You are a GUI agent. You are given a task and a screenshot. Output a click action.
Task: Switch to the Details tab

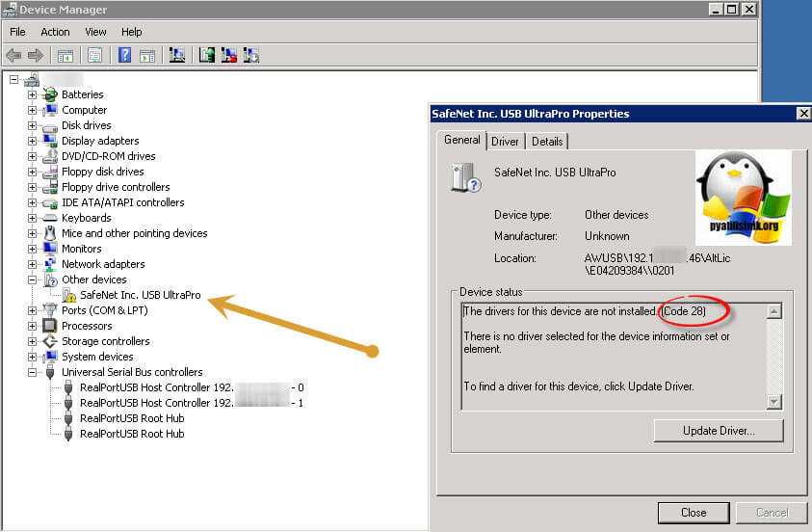click(546, 142)
